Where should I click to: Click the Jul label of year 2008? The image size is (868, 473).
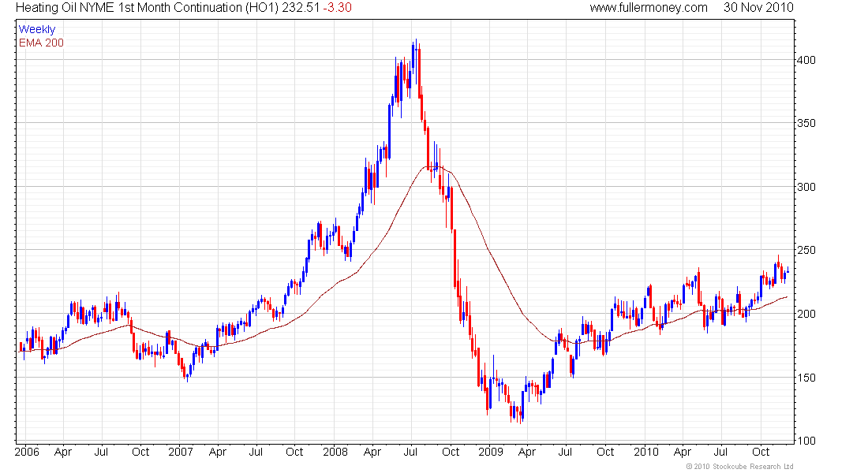[x=410, y=452]
